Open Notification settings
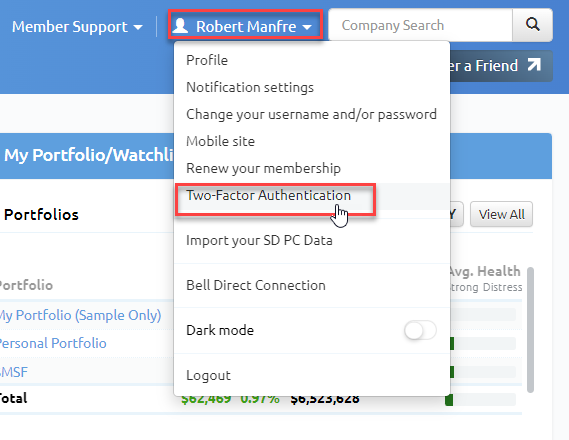The height and width of the screenshot is (440, 569). tap(250, 87)
